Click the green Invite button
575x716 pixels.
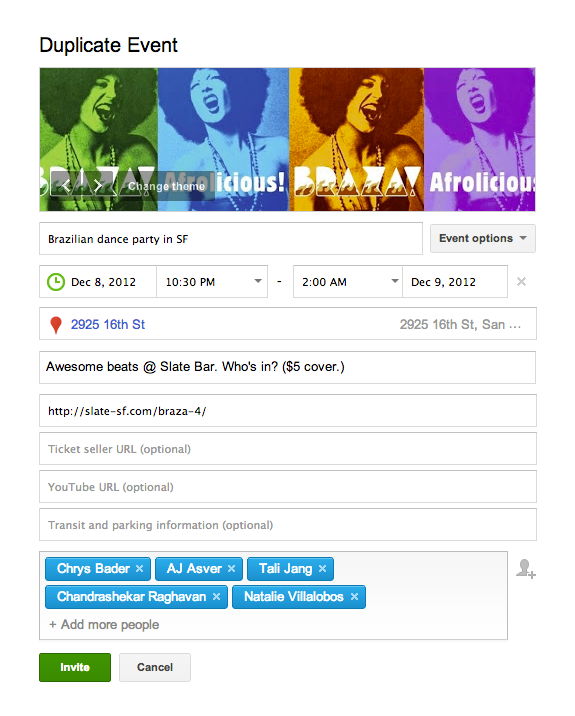[75, 667]
